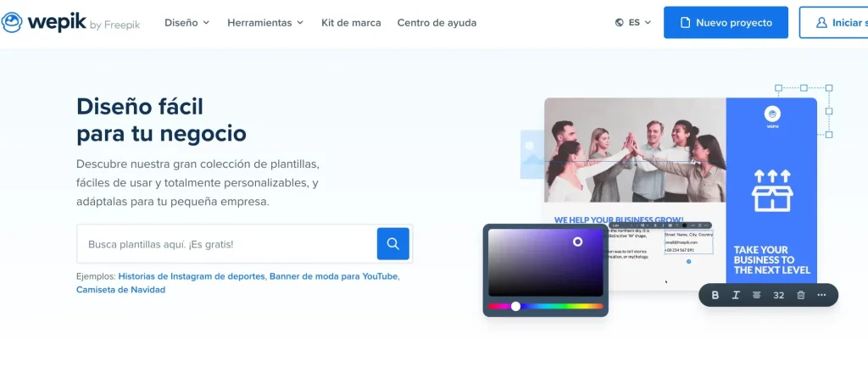The height and width of the screenshot is (367, 868).
Task: Click the color picker gradient circle handle
Action: click(577, 242)
